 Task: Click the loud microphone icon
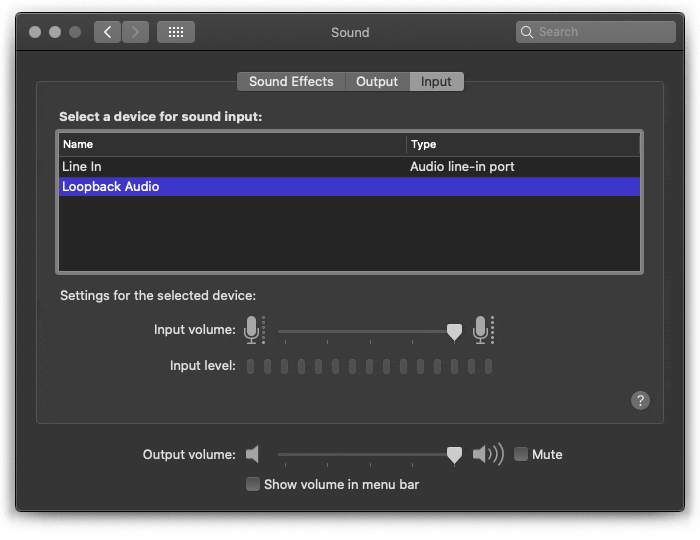(483, 330)
